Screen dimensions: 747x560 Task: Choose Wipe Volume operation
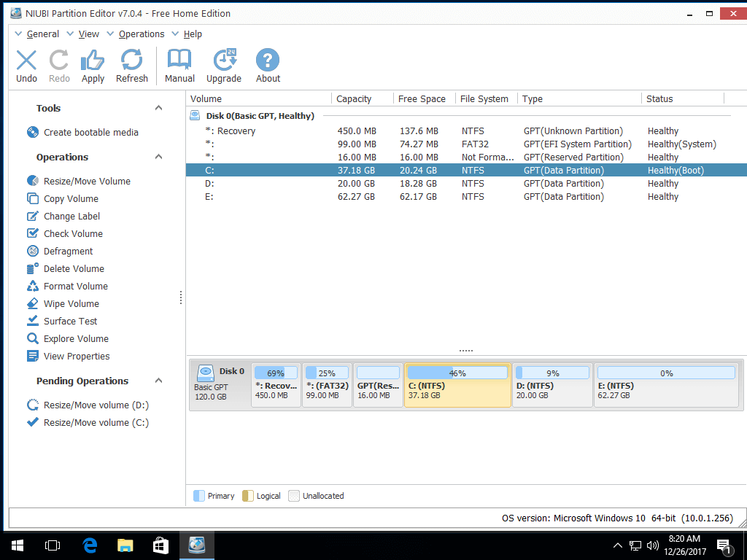[71, 303]
